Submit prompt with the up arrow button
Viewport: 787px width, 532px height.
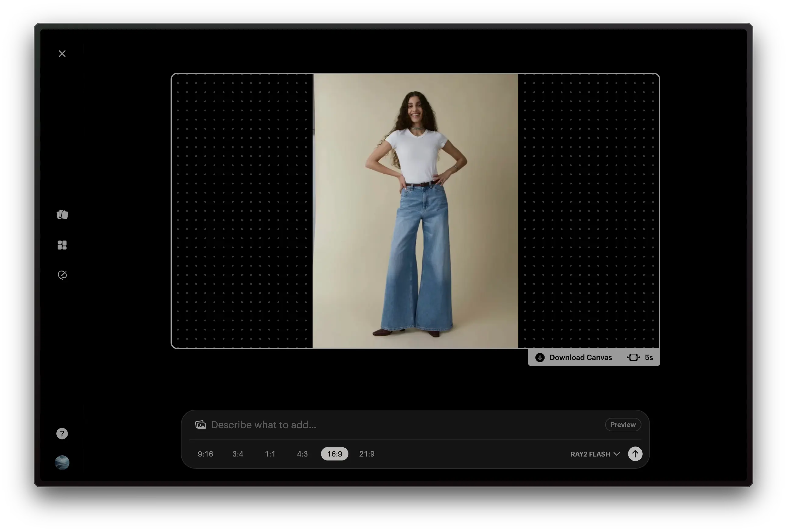(635, 454)
